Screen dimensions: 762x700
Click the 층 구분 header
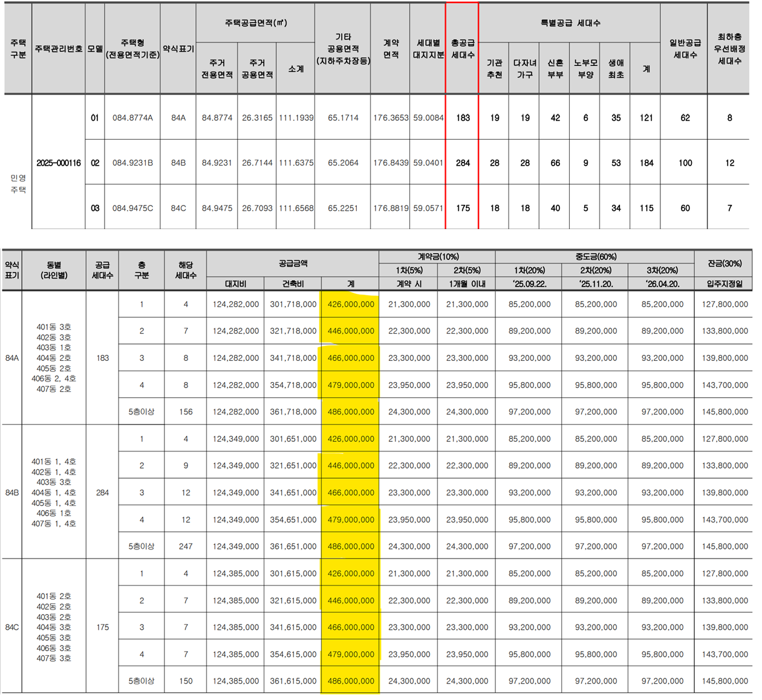tap(142, 270)
